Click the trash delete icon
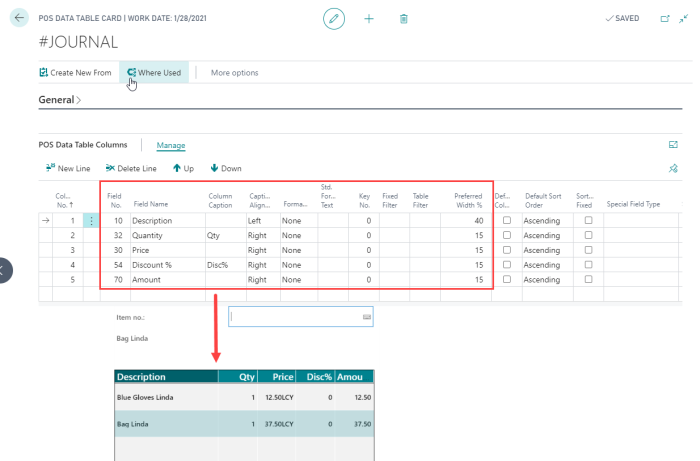Screen dimensions: 700x461 coord(403,18)
